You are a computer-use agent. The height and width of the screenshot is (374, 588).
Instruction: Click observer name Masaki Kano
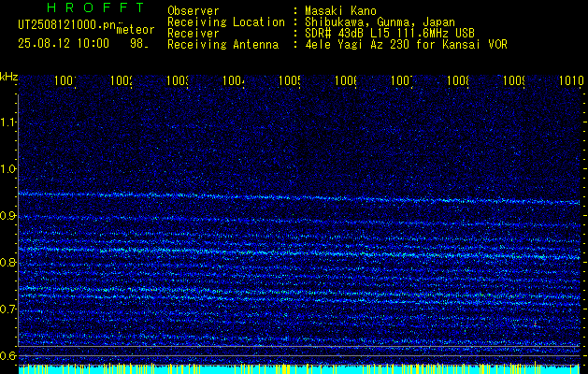[340, 11]
